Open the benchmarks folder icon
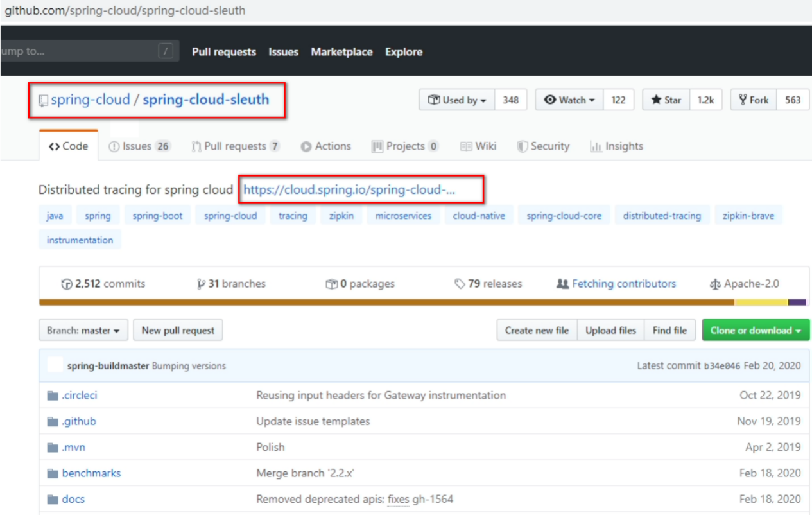 [x=53, y=473]
